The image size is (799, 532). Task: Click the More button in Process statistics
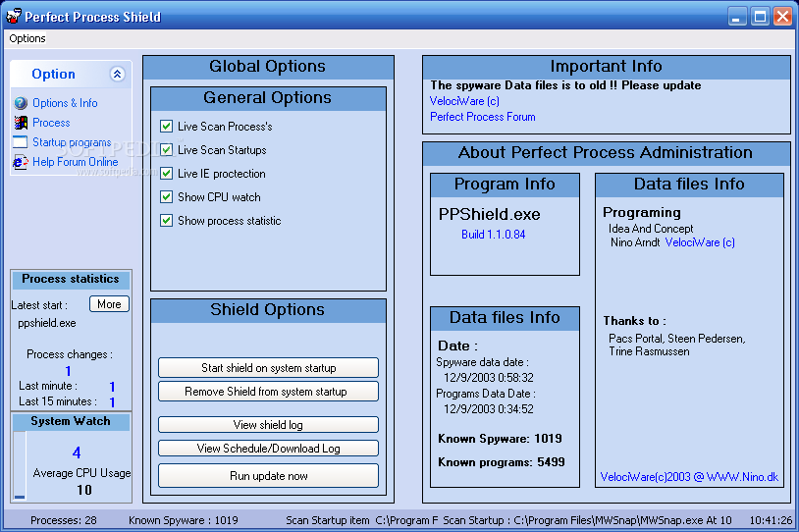click(x=109, y=304)
